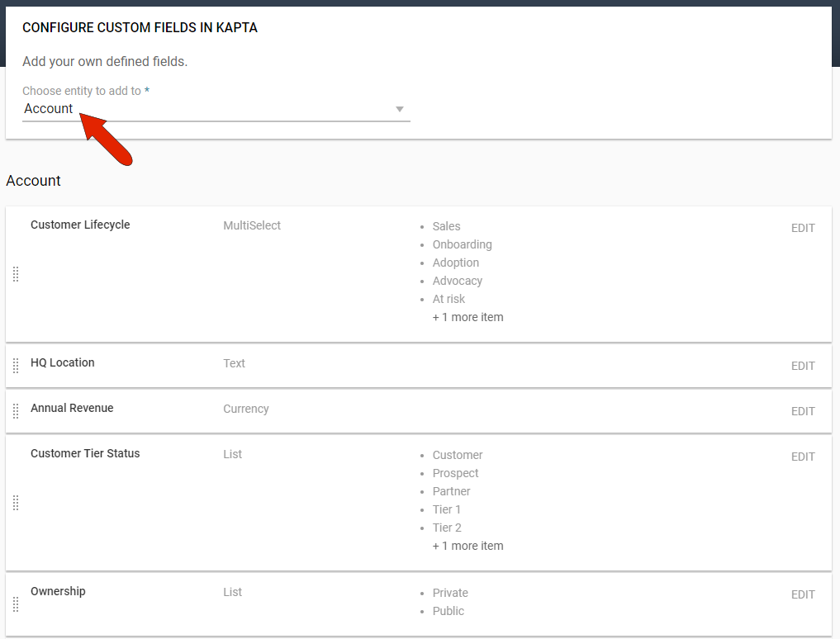
Task: Click the 'Tier 2' option under Customer Tier Status
Action: 446,527
